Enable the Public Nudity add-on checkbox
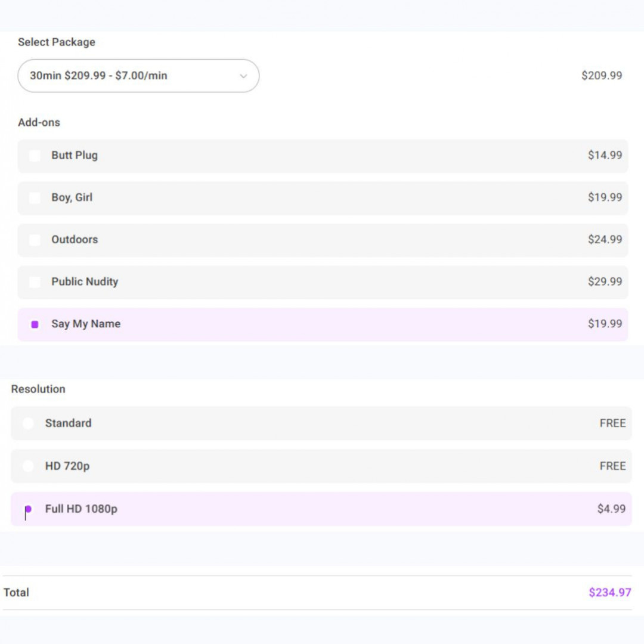644x644 pixels. click(35, 282)
